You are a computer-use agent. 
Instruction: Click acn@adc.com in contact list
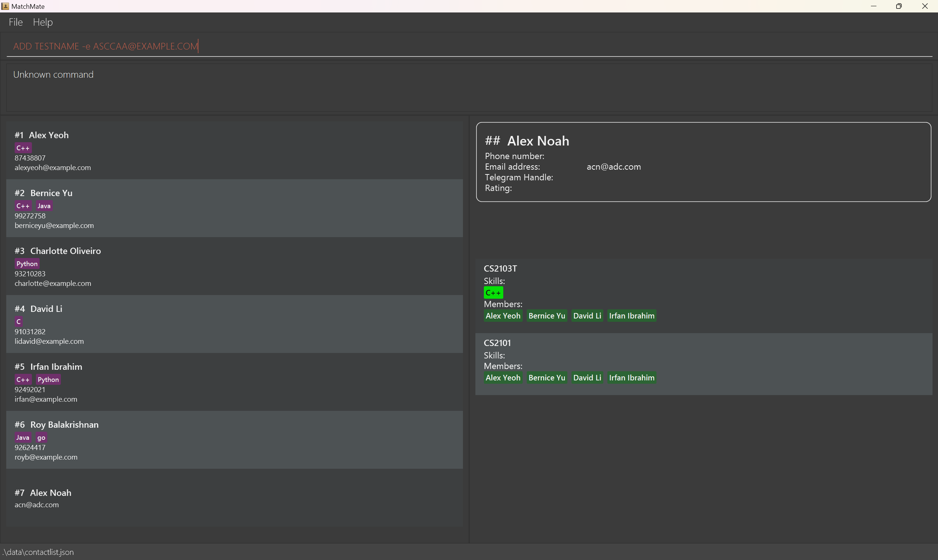click(x=37, y=505)
